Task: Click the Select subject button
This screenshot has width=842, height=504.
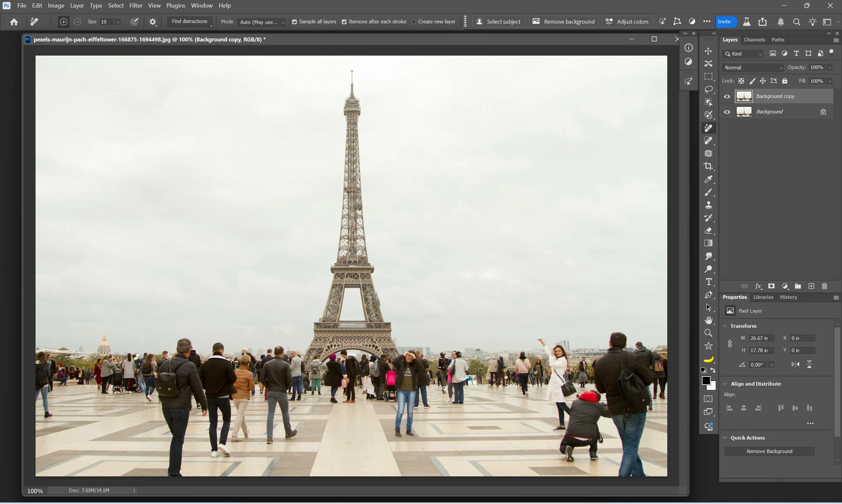Action: coord(498,22)
